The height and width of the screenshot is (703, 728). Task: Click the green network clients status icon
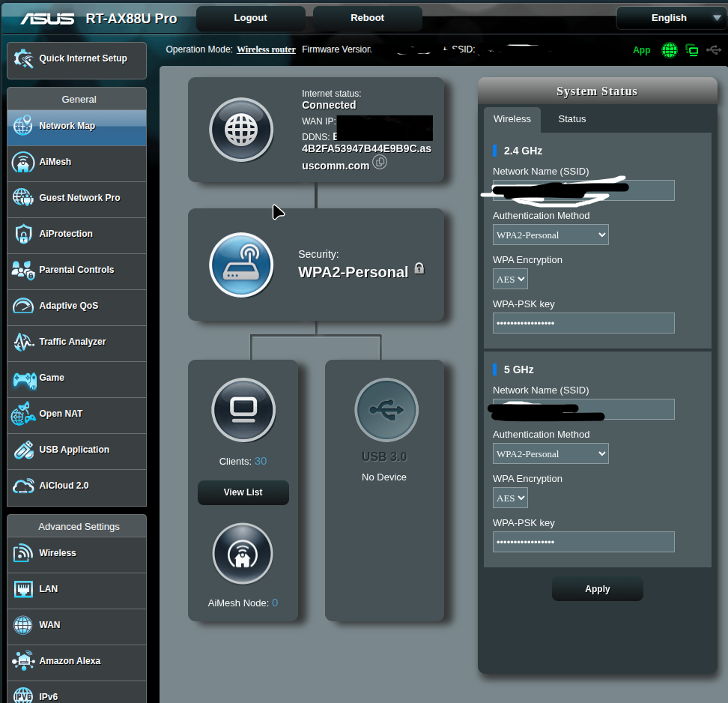click(x=692, y=50)
